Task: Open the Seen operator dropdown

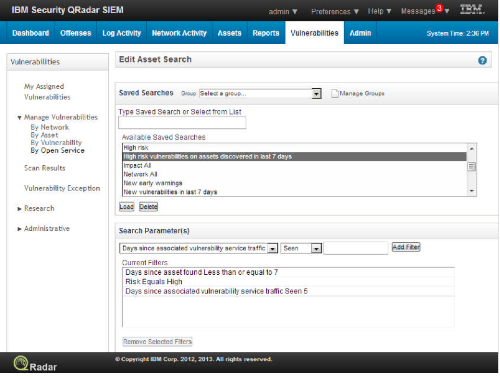Action: (316, 248)
